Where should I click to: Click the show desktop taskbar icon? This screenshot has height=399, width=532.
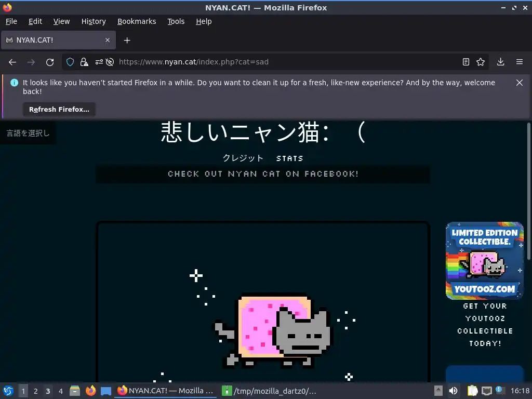pos(106,391)
